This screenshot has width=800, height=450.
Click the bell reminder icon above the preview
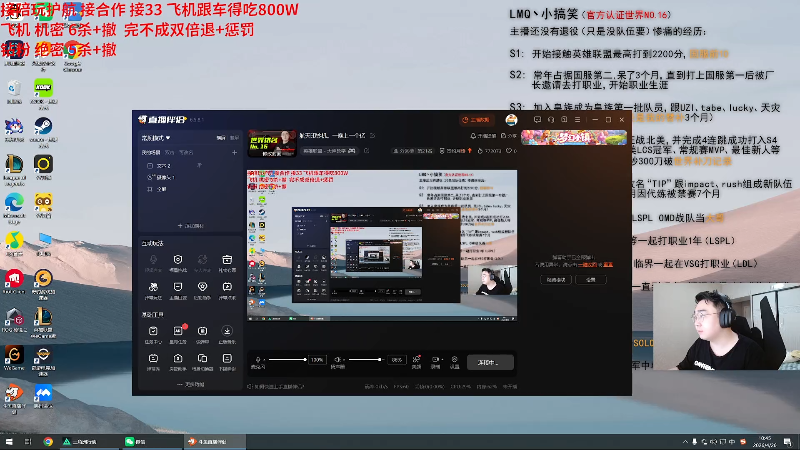[x=473, y=136]
